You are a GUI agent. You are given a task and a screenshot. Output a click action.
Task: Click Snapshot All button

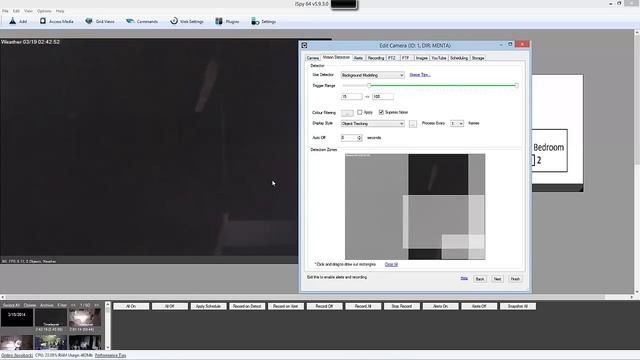[518, 306]
